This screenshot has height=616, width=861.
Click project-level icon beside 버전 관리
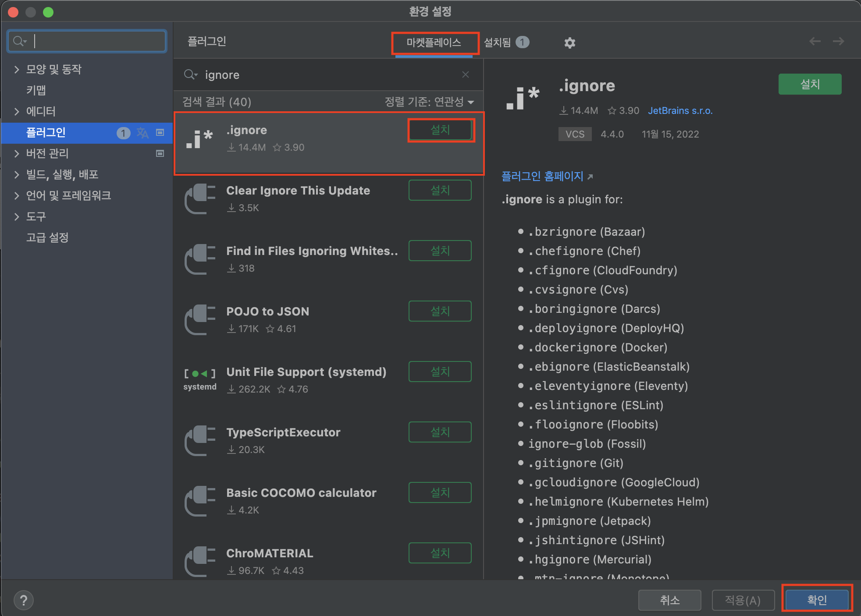tap(160, 153)
